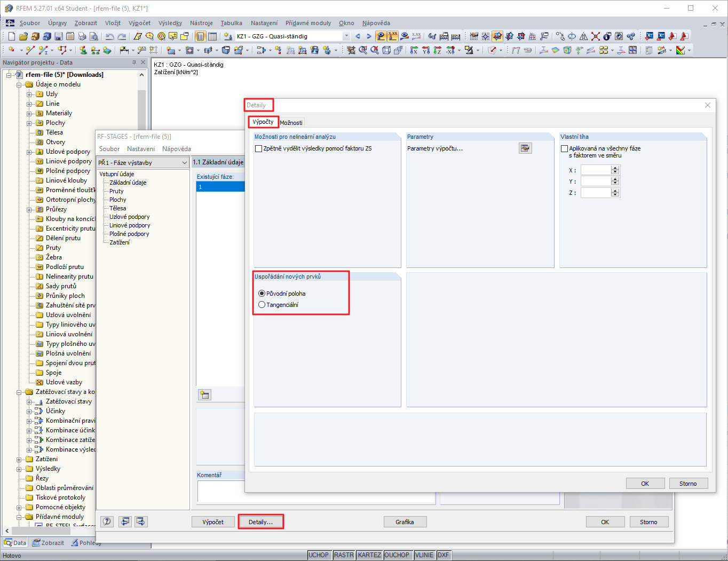
Task: Decrease the Z factor with spinner down arrow
Action: click(x=615, y=195)
